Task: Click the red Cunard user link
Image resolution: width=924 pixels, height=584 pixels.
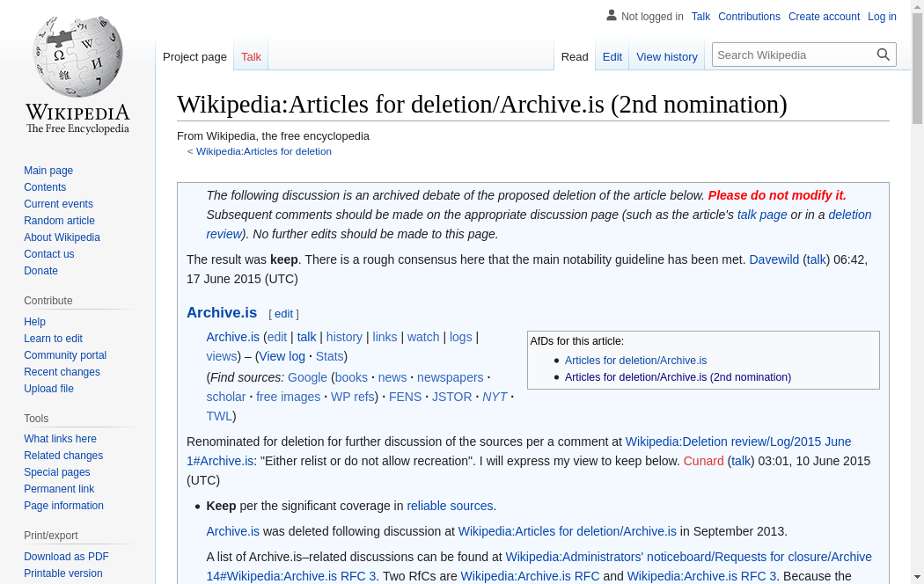Action: (703, 461)
